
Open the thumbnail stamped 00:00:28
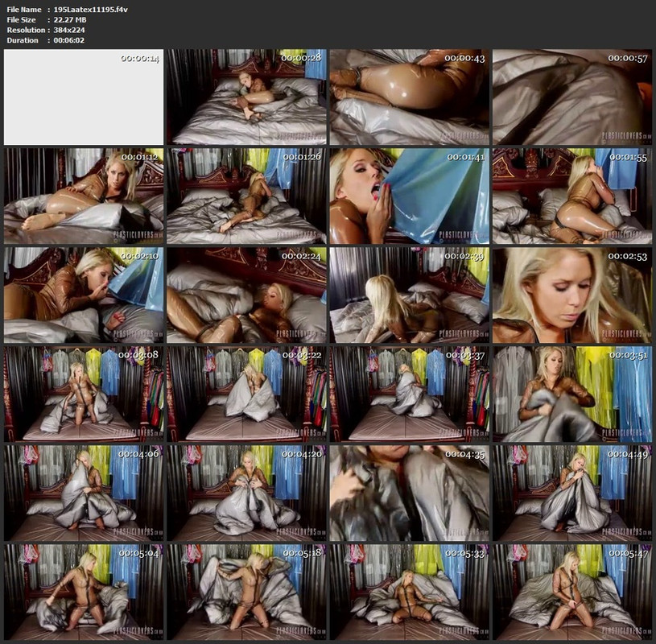tap(247, 97)
